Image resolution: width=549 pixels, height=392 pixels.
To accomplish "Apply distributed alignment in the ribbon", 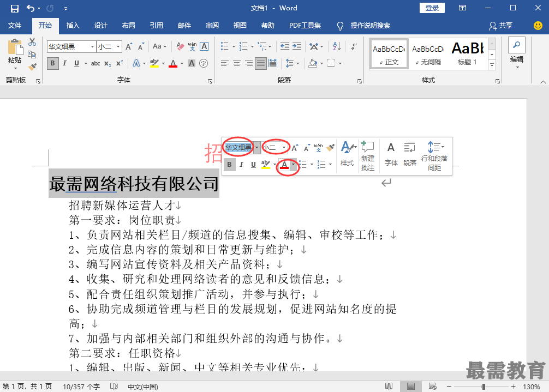I will [273, 63].
